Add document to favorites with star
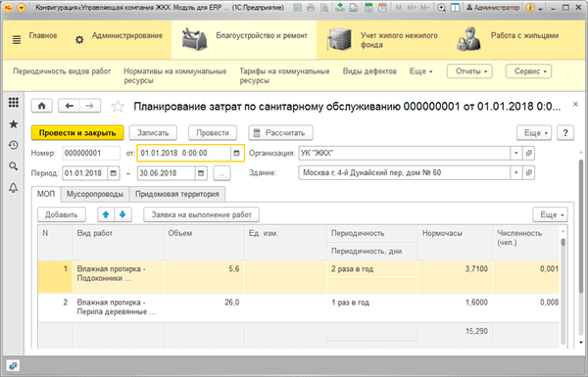The width and height of the screenshot is (588, 377). [118, 107]
